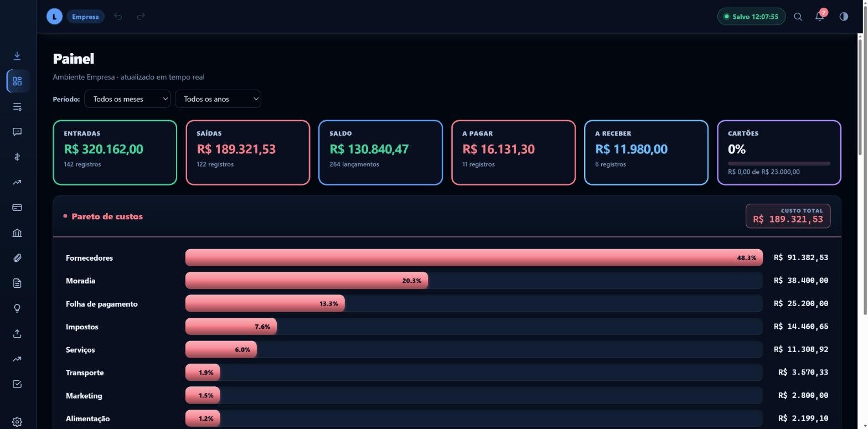Click the value 'R$ 2.199,10'
The image size is (868, 429).
click(x=803, y=418)
